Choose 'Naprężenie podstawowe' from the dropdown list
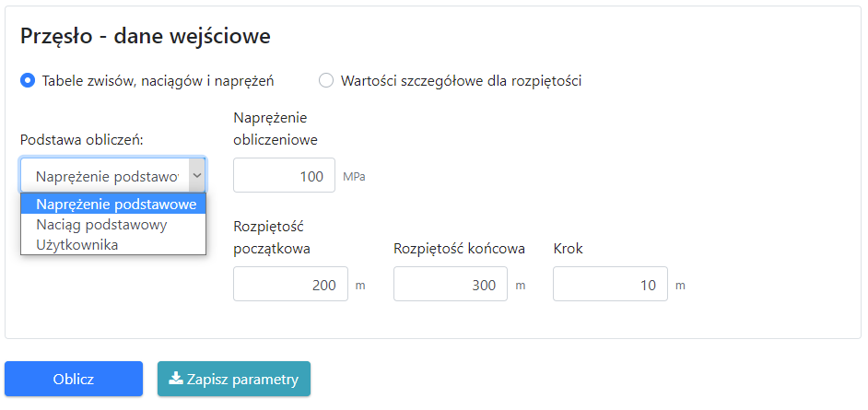The width and height of the screenshot is (868, 410). click(x=116, y=204)
